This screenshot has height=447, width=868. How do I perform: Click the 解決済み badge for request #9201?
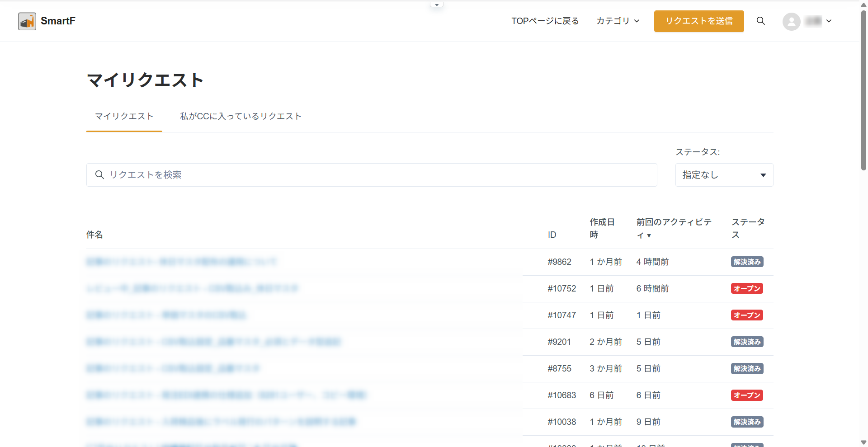coord(747,342)
